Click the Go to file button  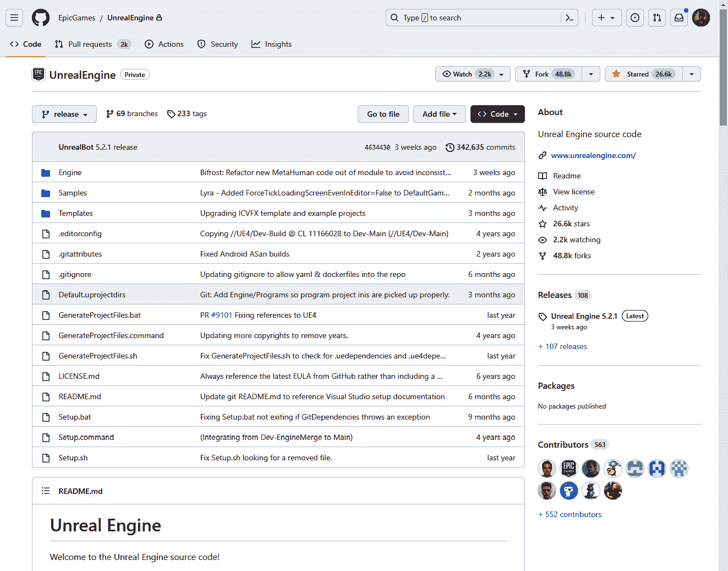383,114
